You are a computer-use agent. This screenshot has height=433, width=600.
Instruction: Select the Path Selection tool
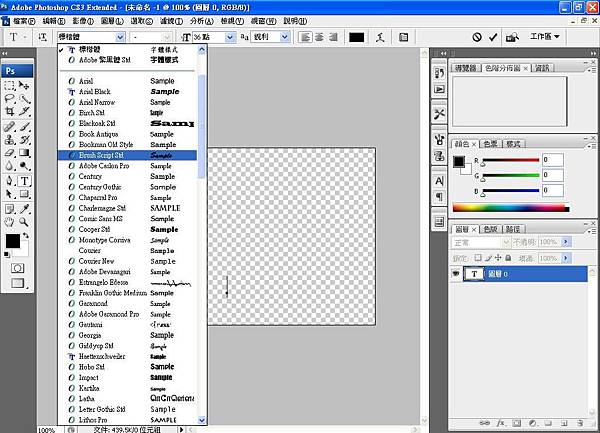coord(10,194)
